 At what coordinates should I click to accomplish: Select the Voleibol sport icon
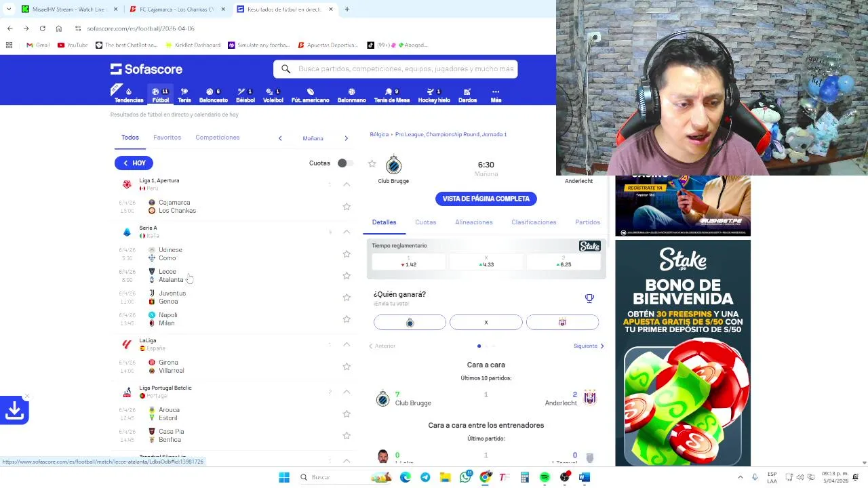273,95
